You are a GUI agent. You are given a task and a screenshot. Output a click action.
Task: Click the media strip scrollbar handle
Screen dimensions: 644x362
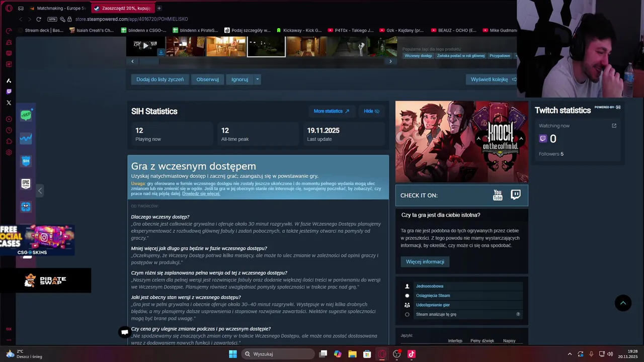point(149,61)
